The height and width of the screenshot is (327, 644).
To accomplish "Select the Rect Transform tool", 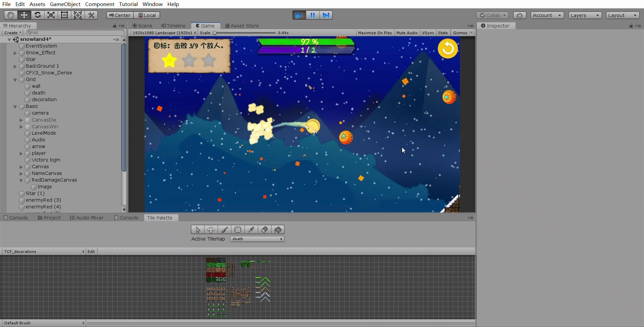I will [64, 15].
